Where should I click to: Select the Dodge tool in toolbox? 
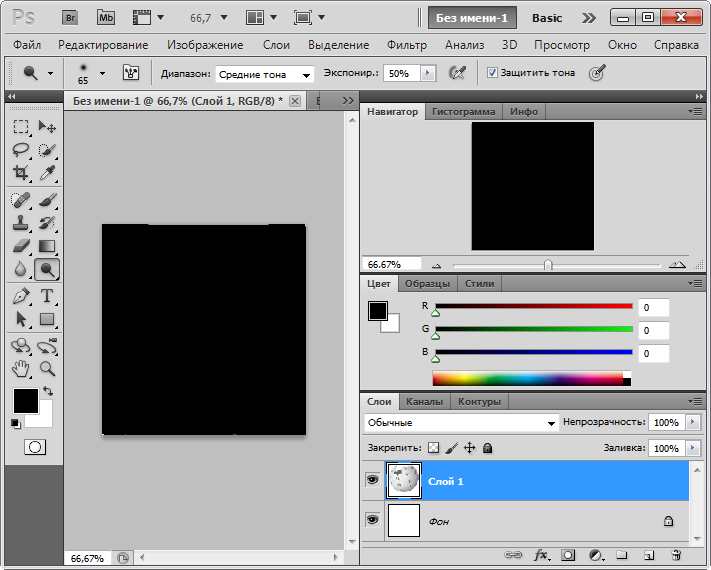point(47,269)
